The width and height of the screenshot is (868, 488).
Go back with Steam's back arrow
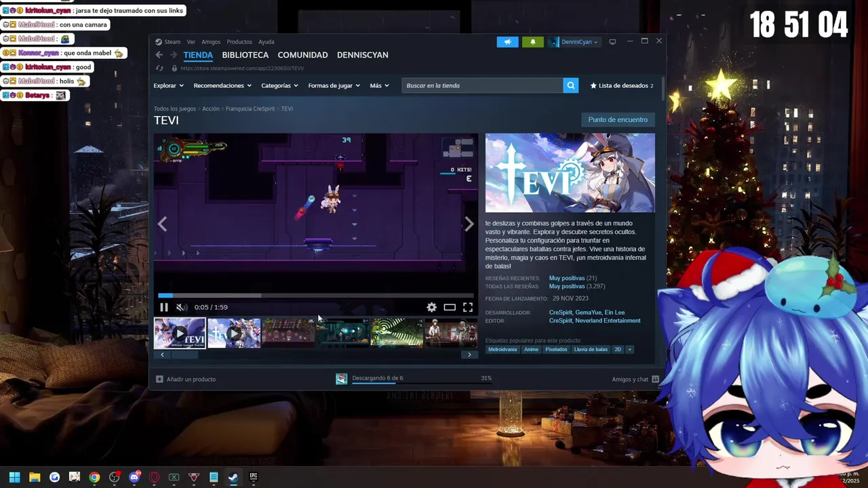(159, 55)
